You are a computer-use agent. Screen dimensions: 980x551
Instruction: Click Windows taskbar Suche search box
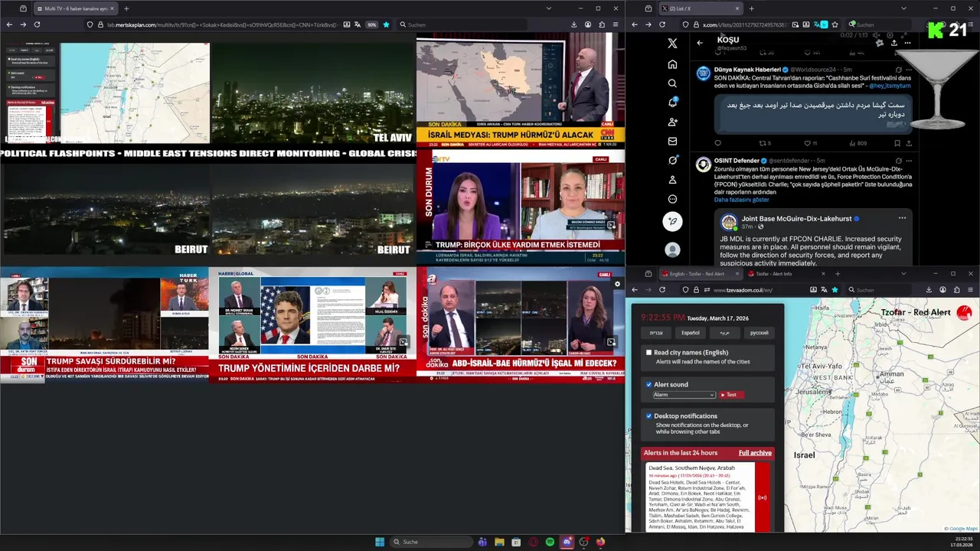[430, 542]
